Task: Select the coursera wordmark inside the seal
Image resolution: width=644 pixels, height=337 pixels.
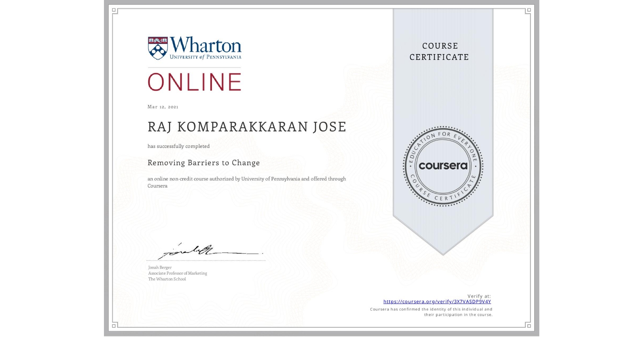Action: tap(443, 166)
